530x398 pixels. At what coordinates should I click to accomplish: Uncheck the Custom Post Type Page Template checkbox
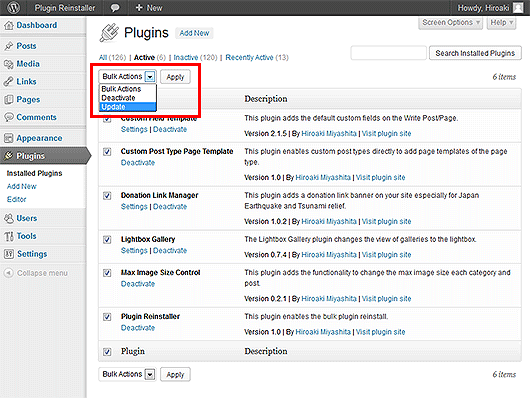coord(107,152)
